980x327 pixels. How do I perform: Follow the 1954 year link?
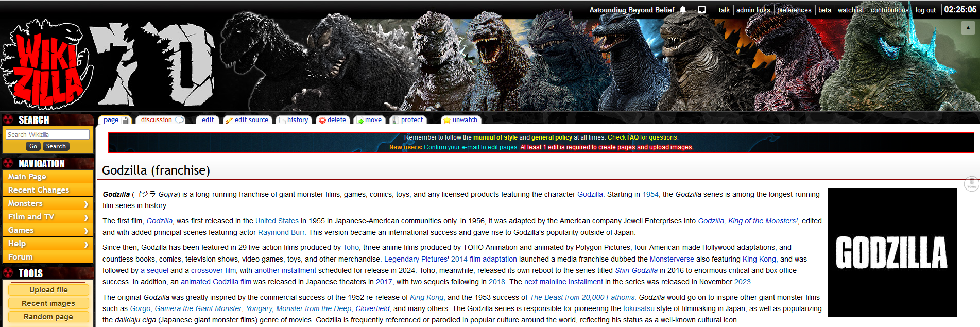650,194
